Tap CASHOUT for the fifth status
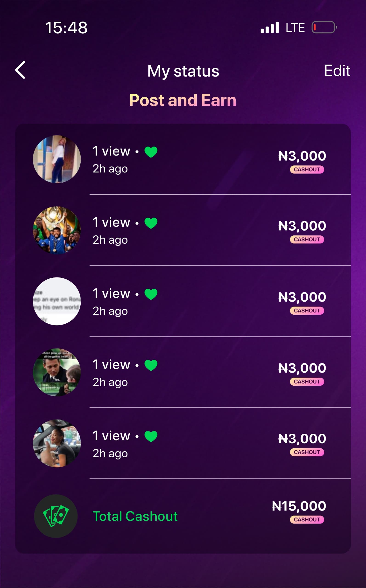The width and height of the screenshot is (366, 588). click(x=307, y=452)
